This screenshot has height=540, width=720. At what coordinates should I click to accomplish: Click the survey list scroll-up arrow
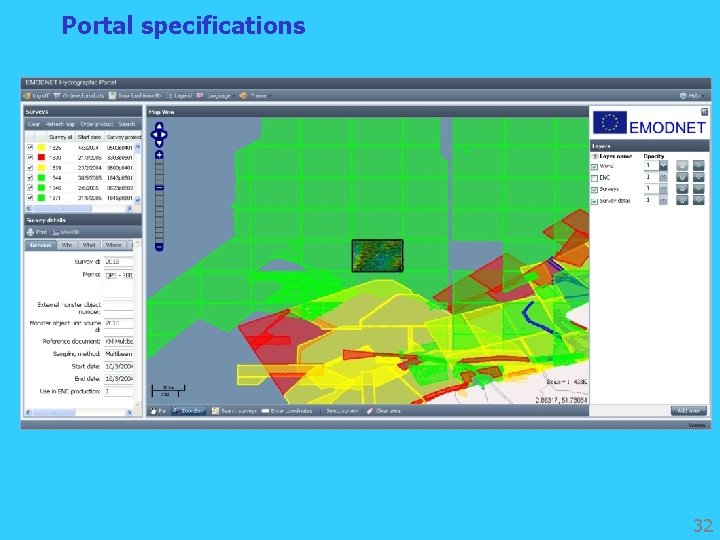click(137, 147)
